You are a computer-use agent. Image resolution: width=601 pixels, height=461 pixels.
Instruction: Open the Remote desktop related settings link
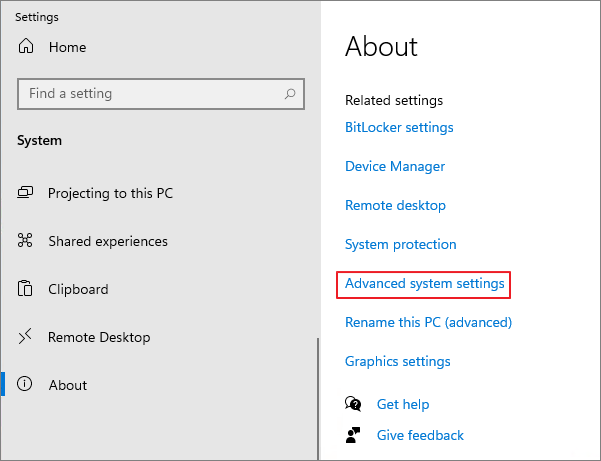395,205
